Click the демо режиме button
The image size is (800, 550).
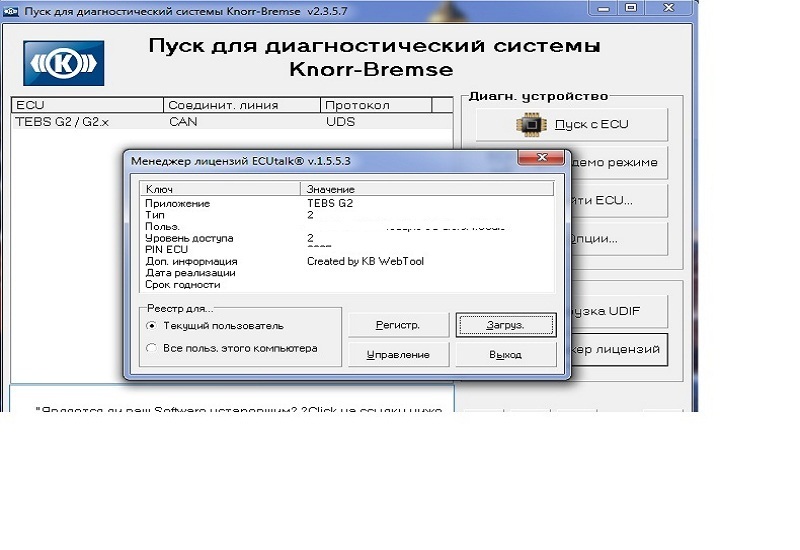point(619,163)
